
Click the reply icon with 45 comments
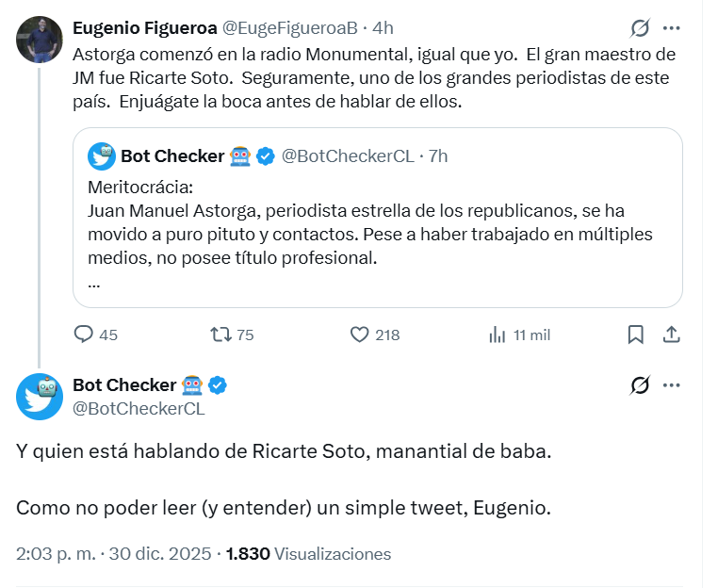[84, 335]
